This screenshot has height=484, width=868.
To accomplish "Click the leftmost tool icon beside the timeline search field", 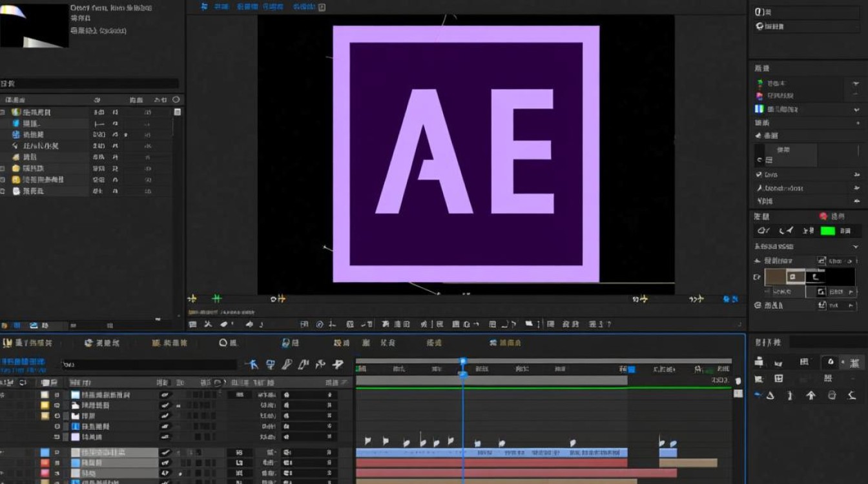I will [252, 365].
